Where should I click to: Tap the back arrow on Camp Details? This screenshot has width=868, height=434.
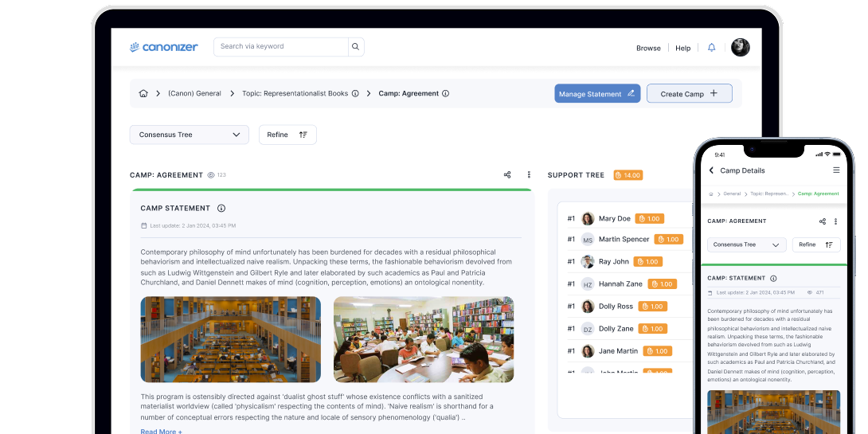point(711,170)
